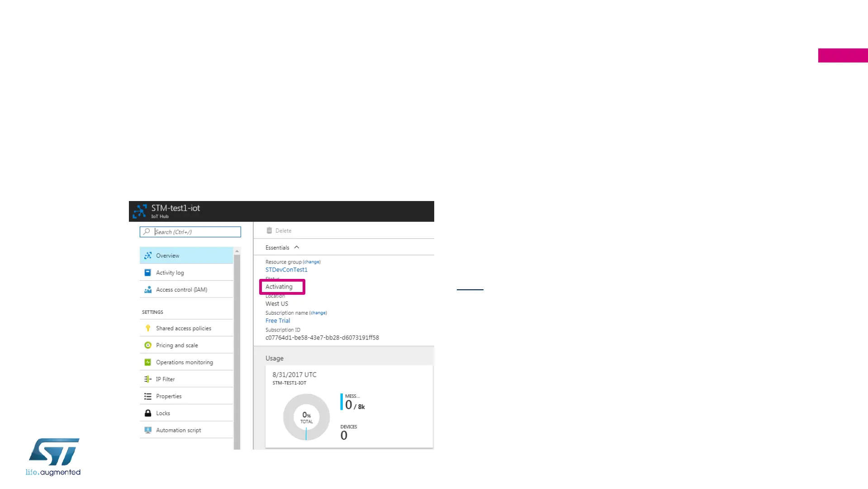
Task: Click the SETTINGS section header
Action: [x=152, y=312]
